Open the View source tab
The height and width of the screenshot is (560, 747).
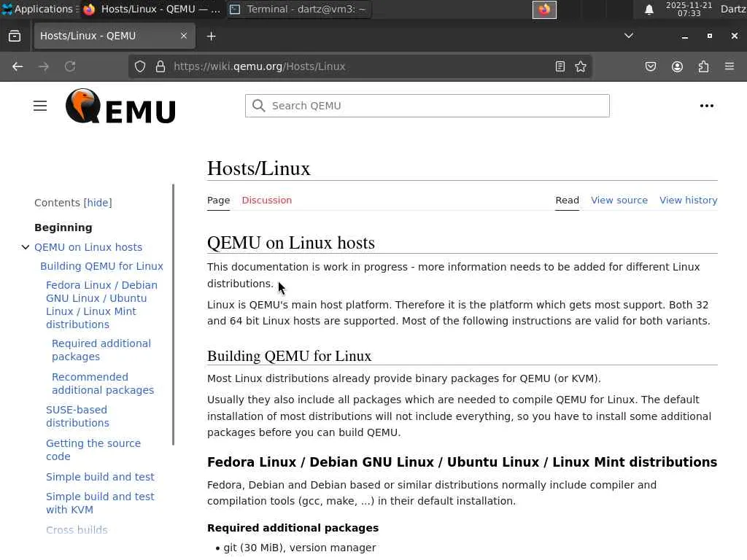pyautogui.click(x=619, y=201)
